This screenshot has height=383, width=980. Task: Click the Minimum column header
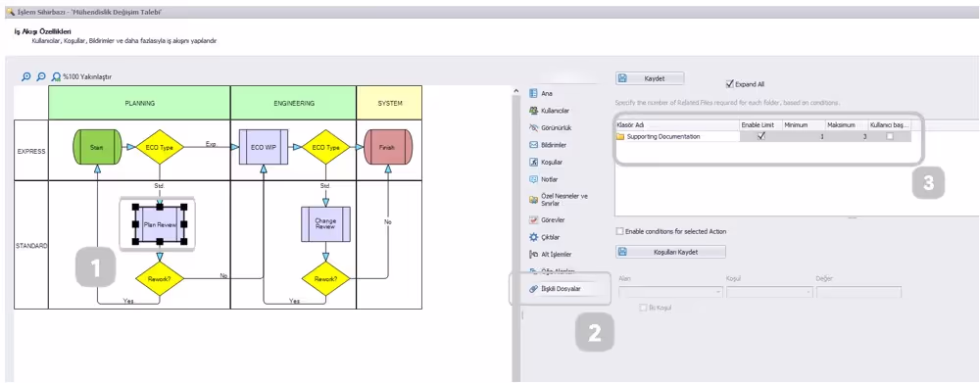(803, 125)
